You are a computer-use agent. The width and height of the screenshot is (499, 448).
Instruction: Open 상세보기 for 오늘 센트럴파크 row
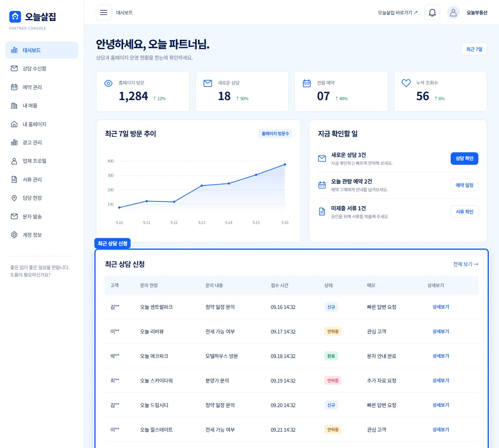click(x=441, y=307)
